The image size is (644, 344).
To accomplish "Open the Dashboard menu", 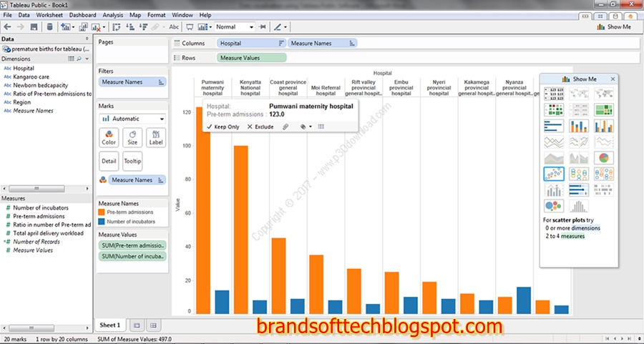I will 82,15.
